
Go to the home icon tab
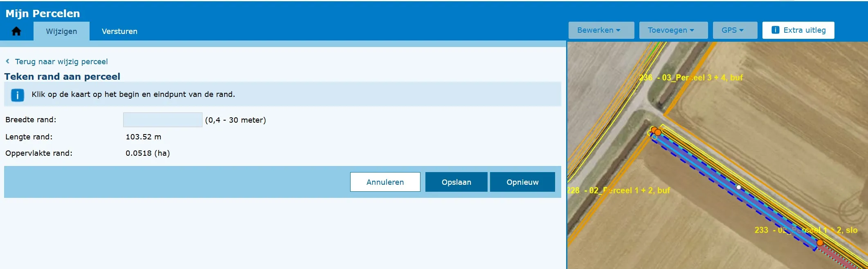point(16,31)
